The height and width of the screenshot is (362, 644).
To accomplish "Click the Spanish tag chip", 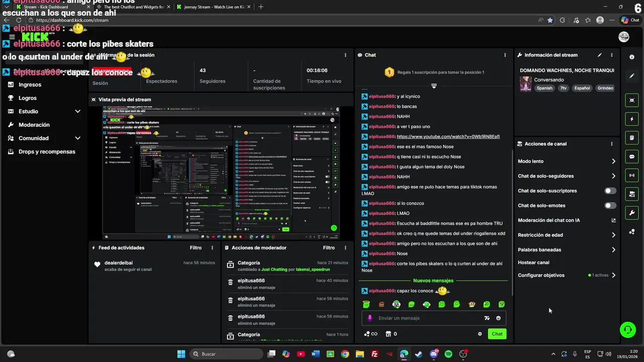I will (544, 88).
